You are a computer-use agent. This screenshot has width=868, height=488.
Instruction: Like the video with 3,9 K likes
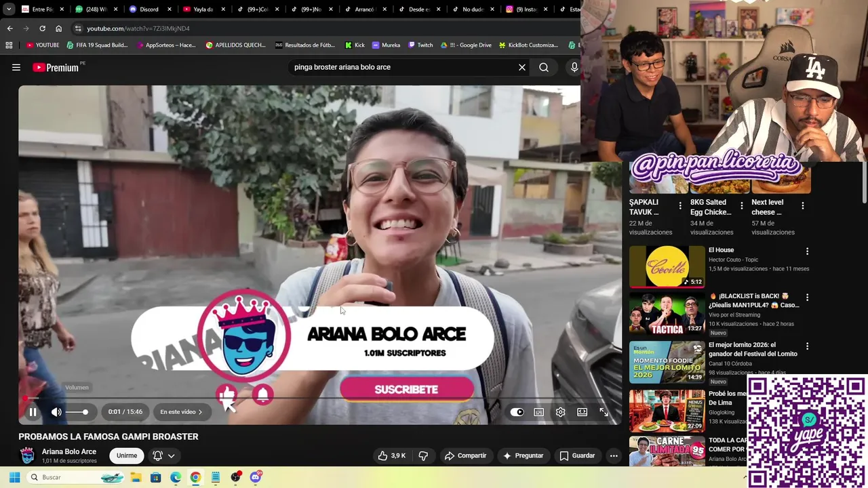(391, 455)
